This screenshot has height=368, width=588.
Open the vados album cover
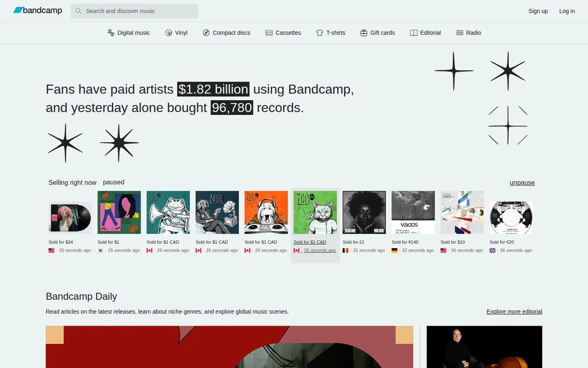point(413,213)
